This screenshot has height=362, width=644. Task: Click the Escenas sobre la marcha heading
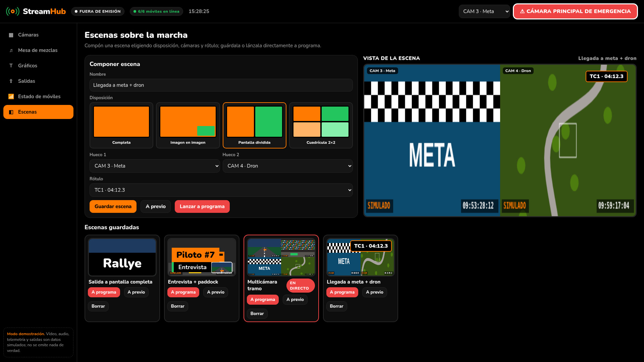pos(136,35)
